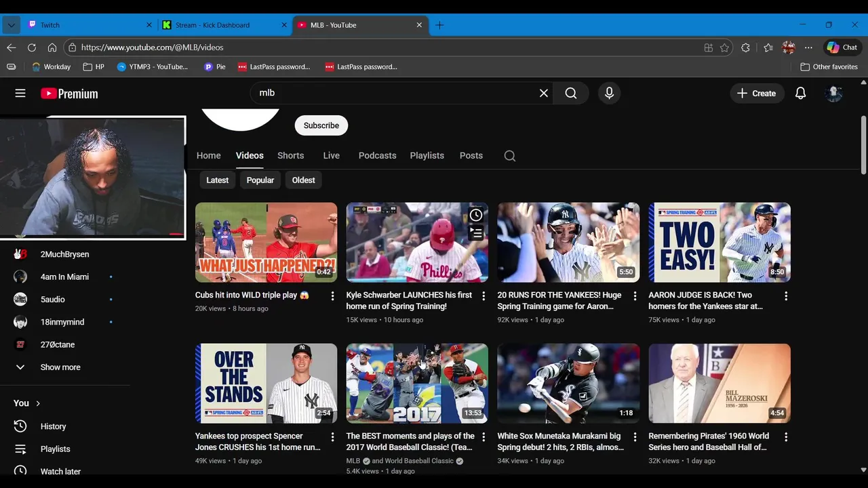Open the Copilot Chat button
This screenshot has width=868, height=488.
coord(842,47)
